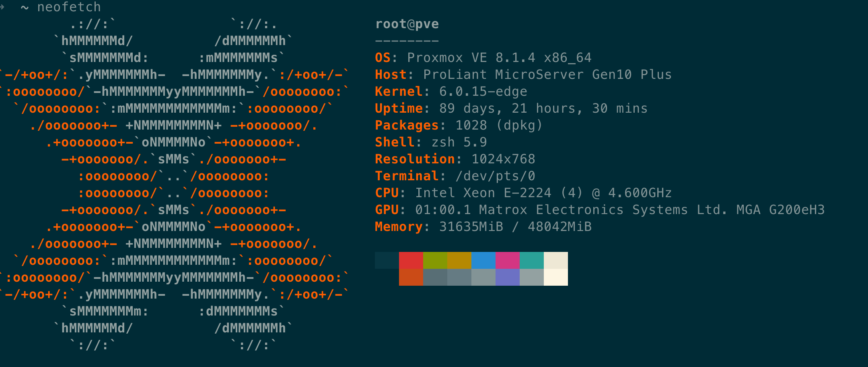Click the olive green color block
868x367 pixels.
(x=435, y=260)
